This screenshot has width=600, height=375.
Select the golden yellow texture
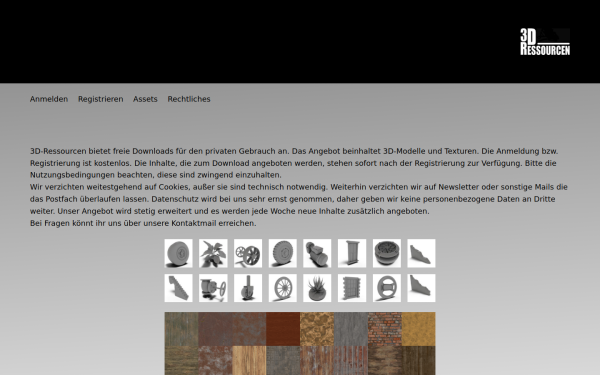pyautogui.click(x=419, y=329)
